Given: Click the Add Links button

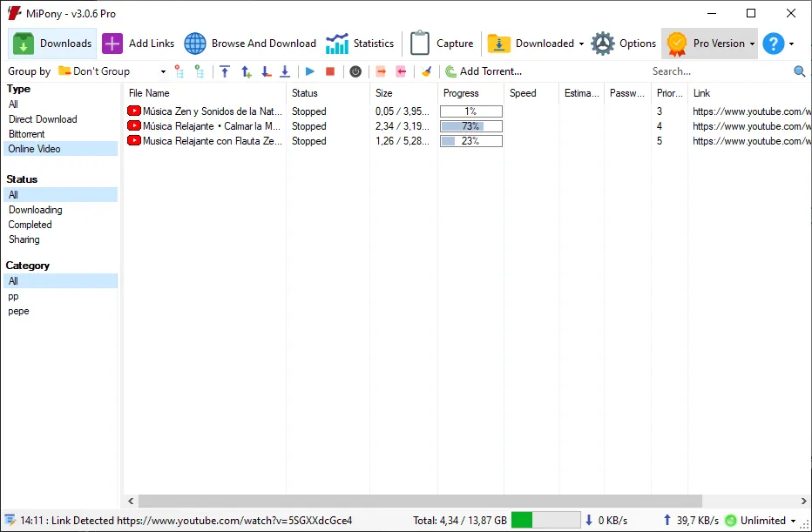Looking at the screenshot, I should pos(139,44).
